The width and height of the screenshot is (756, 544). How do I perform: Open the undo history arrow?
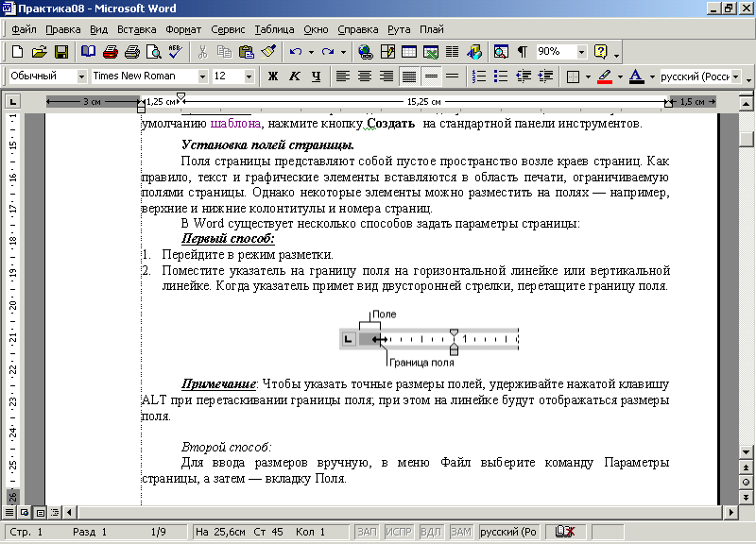(311, 52)
